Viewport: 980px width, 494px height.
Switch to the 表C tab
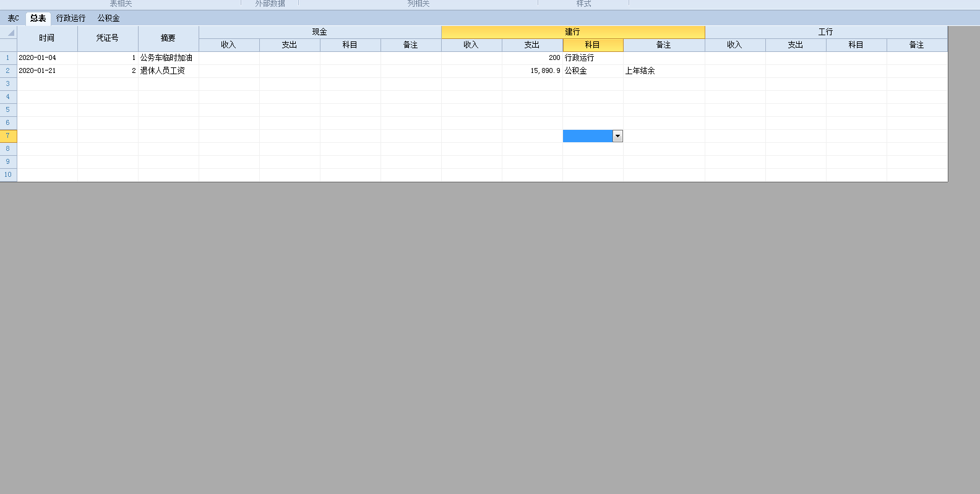[x=13, y=19]
